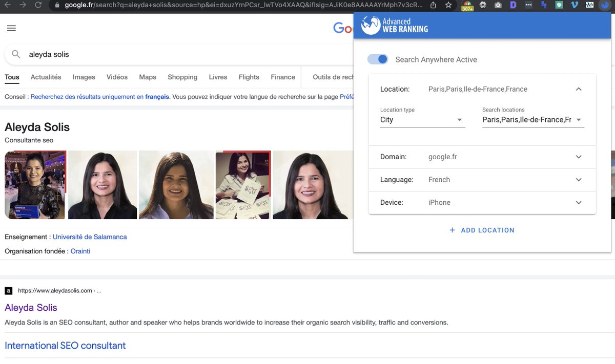Open the blue blocks extension icon

[x=544, y=5]
